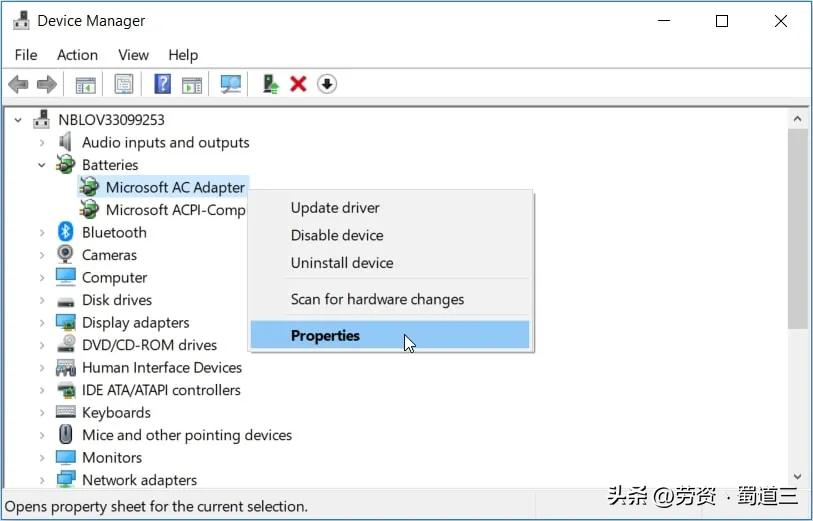Image resolution: width=813 pixels, height=521 pixels.
Task: Expand the Computer category
Action: 42,277
